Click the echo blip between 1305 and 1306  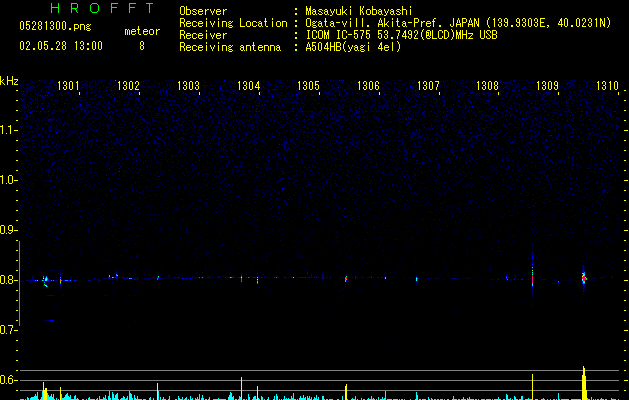pyautogui.click(x=346, y=278)
